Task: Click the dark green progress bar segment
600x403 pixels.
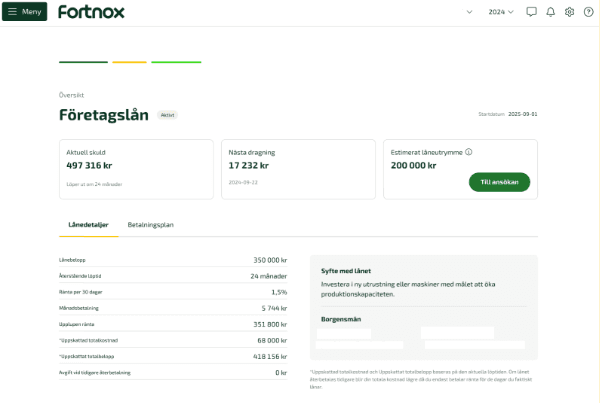Action: 83,62
